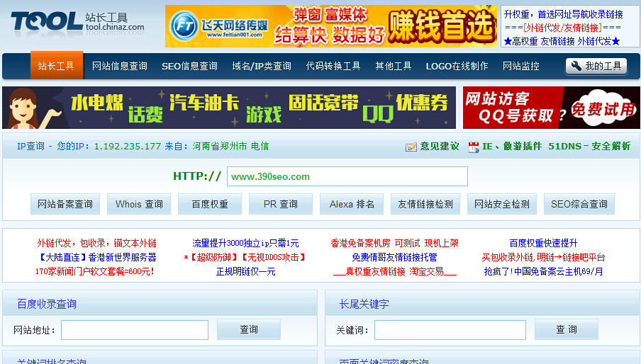
Task: Click the 网站备案查询 button
Action: pos(65,204)
